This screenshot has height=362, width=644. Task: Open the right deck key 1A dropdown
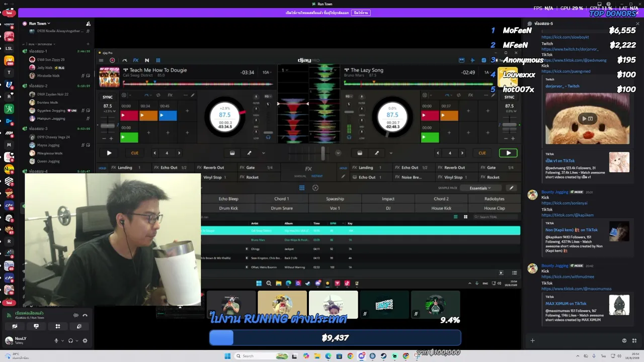pos(487,72)
